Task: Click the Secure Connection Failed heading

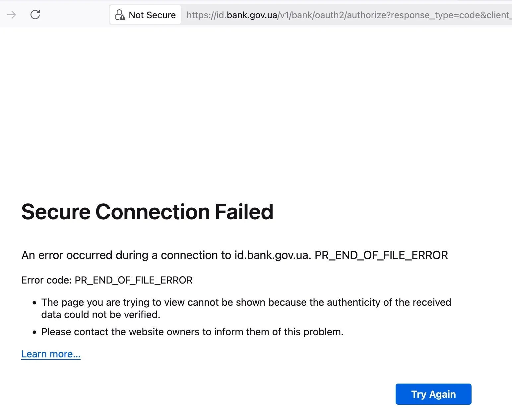Action: pyautogui.click(x=147, y=212)
